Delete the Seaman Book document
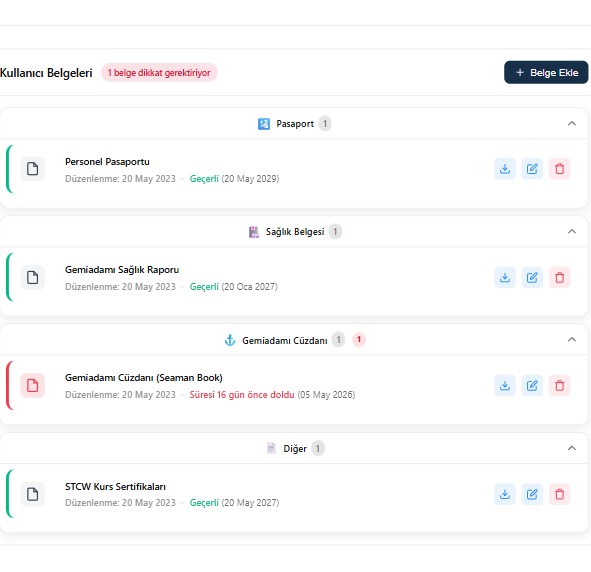Screen dimensions: 591x572 [560, 385]
